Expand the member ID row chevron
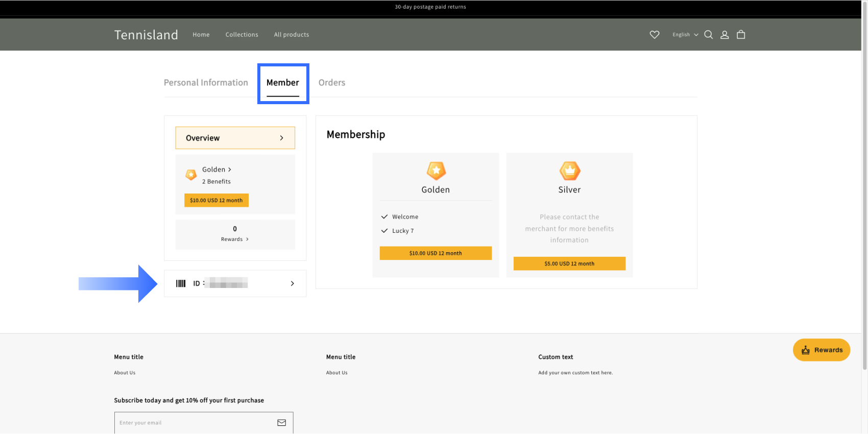 click(292, 283)
